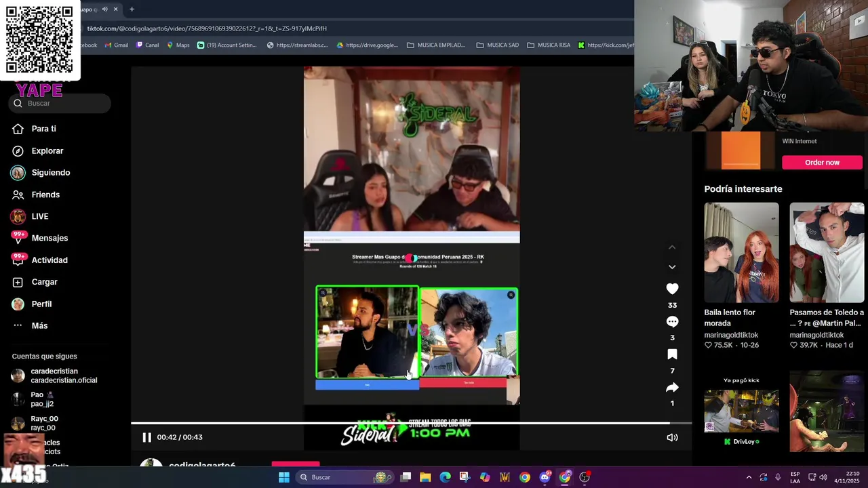The width and height of the screenshot is (868, 488).
Task: Open the Windows Start menu
Action: coord(284,477)
